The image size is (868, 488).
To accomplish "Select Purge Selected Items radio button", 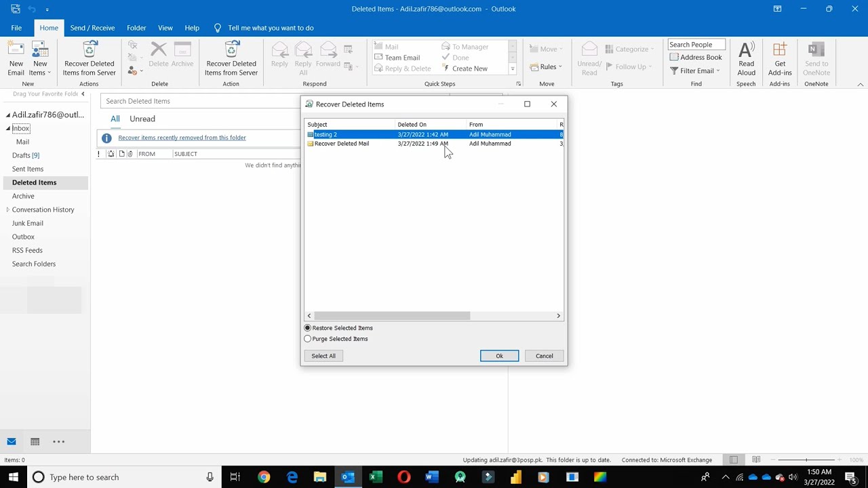I will pyautogui.click(x=308, y=339).
